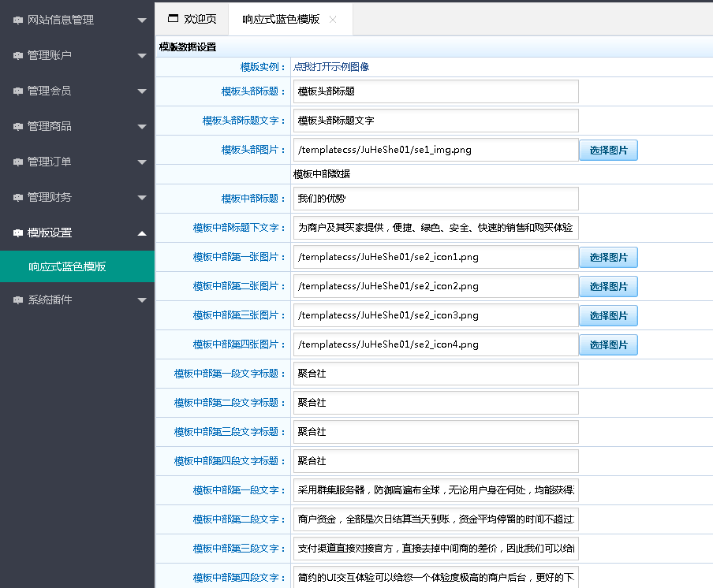Click the 管理订单 sidebar icon
The width and height of the screenshot is (713, 588).
point(17,162)
